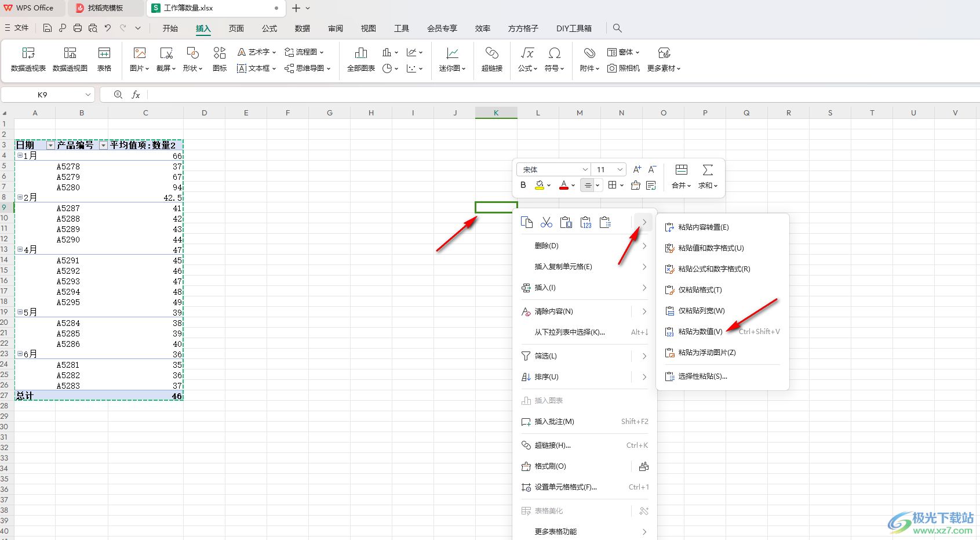
Task: Switch to the 找稻壳模板 tab
Action: coord(105,8)
